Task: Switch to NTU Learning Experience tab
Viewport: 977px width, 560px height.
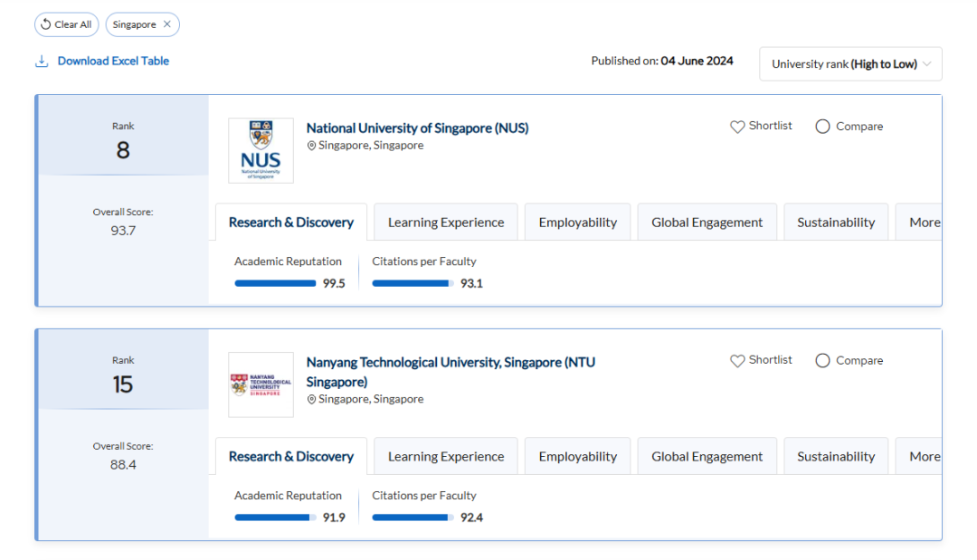Action: (x=445, y=456)
